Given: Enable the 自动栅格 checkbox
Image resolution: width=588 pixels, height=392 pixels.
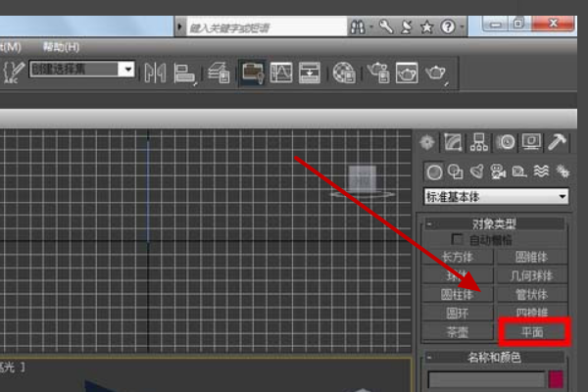Looking at the screenshot, I should [457, 239].
